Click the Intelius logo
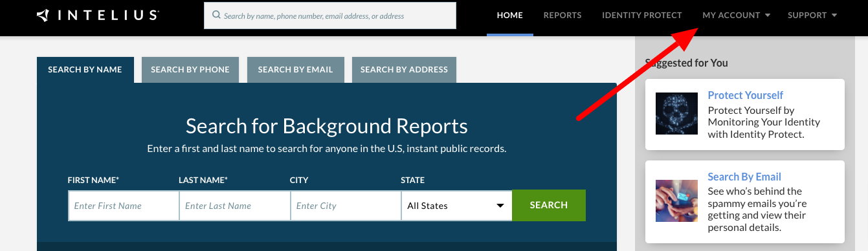This screenshot has width=868, height=251. (x=97, y=15)
